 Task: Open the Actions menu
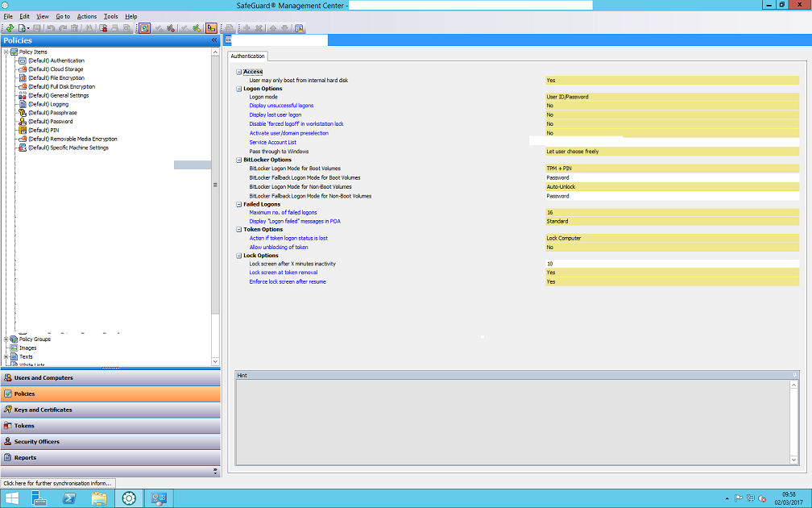(87, 17)
